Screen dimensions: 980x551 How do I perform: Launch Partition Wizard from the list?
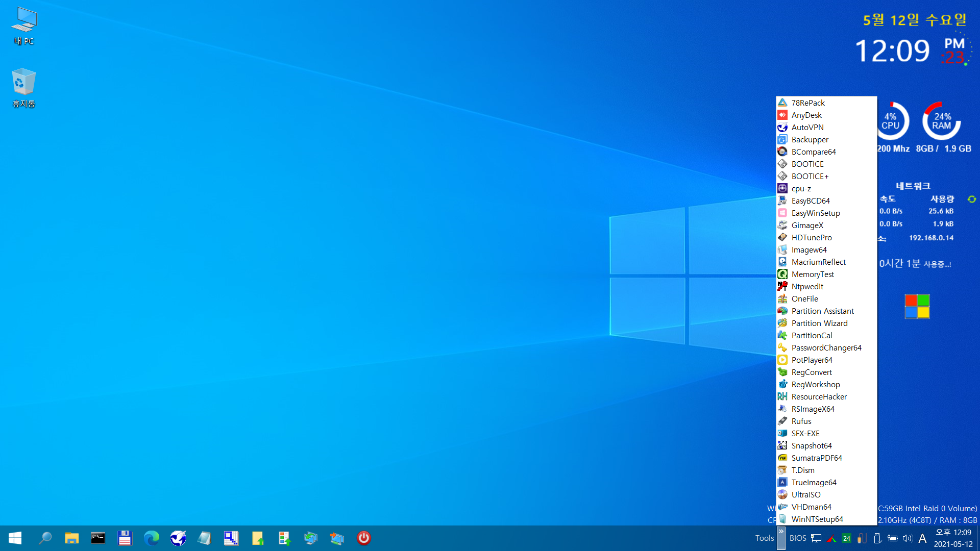pos(826,323)
